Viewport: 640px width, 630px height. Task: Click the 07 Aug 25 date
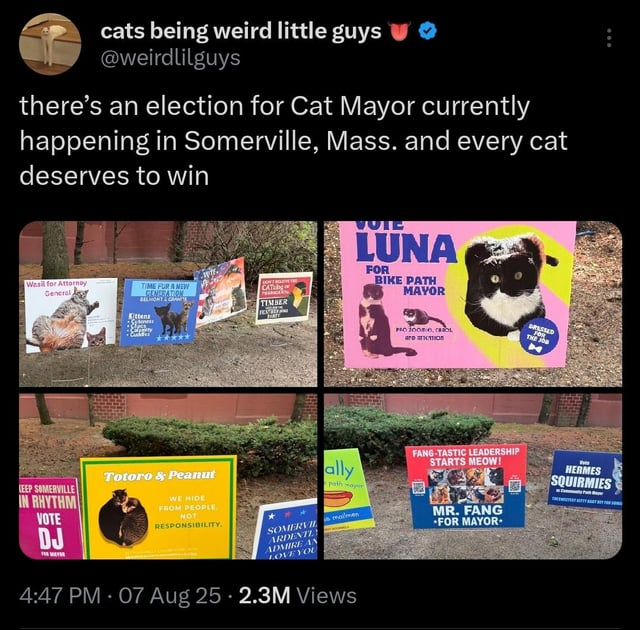[x=170, y=595]
